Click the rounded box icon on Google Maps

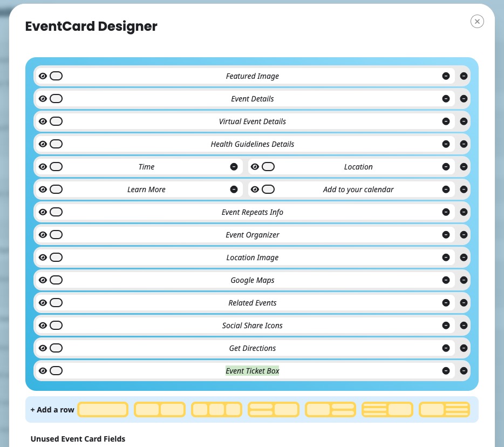tap(56, 280)
